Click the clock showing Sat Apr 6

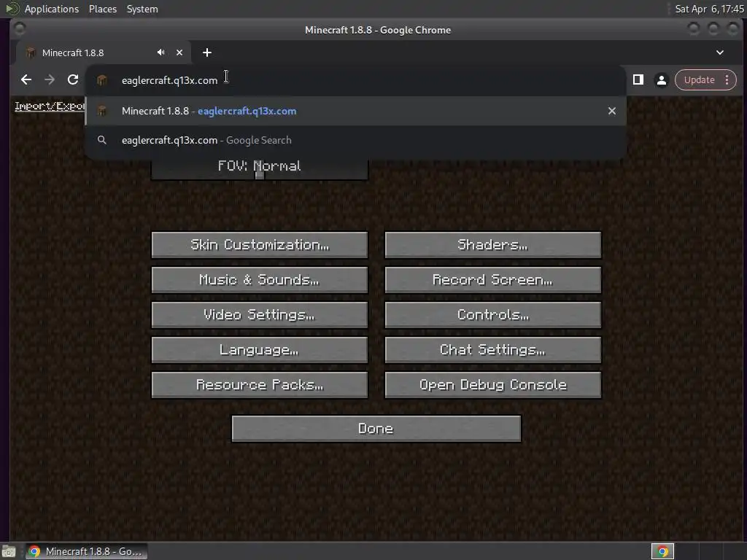point(709,9)
